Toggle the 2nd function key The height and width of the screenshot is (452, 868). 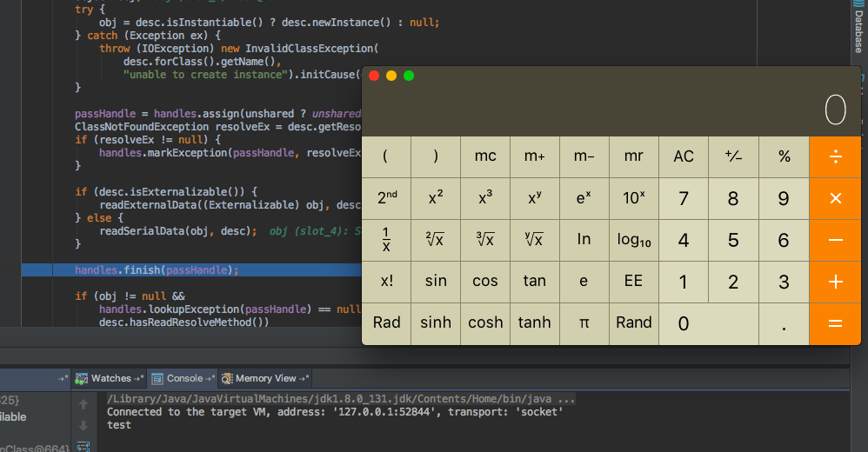(386, 198)
